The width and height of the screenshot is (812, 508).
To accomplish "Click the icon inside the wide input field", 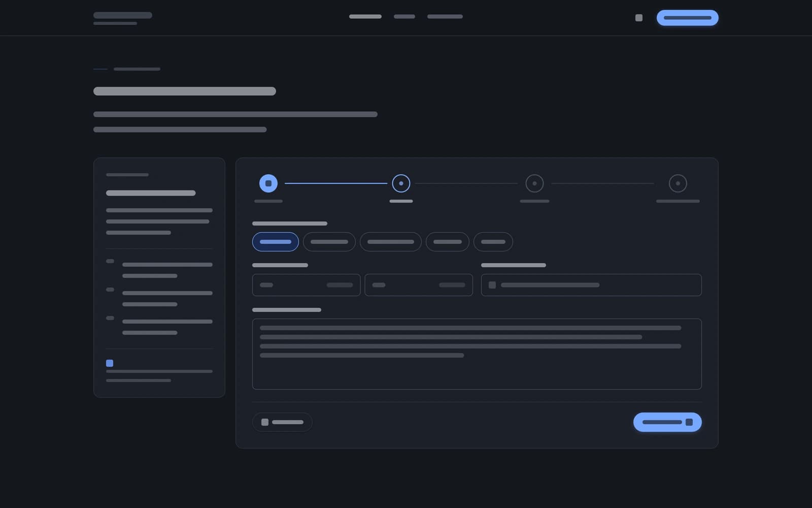I will (492, 285).
